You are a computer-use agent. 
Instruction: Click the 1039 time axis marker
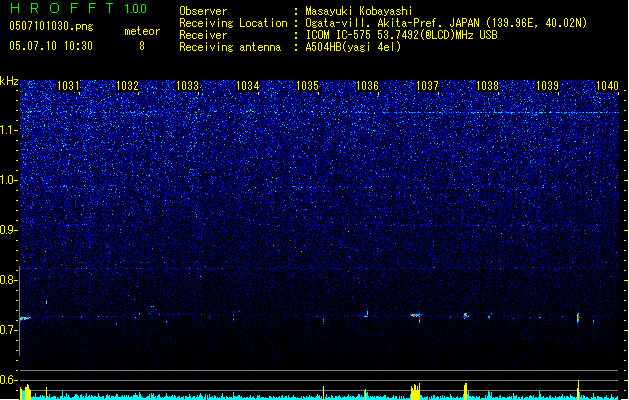click(x=547, y=86)
